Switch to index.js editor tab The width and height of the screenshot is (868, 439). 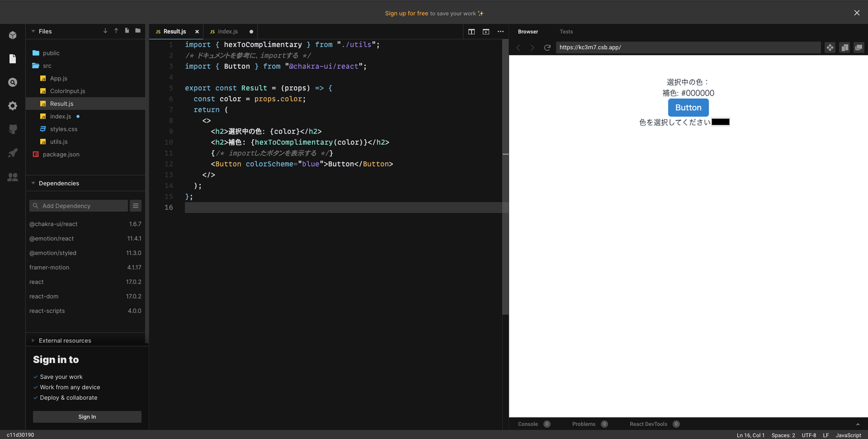coord(228,31)
